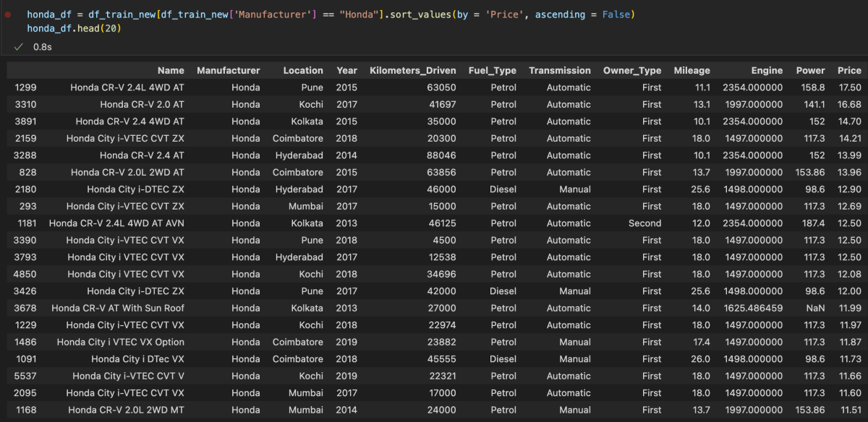This screenshot has height=422, width=868.
Task: Select the Name column header
Action: tap(171, 70)
